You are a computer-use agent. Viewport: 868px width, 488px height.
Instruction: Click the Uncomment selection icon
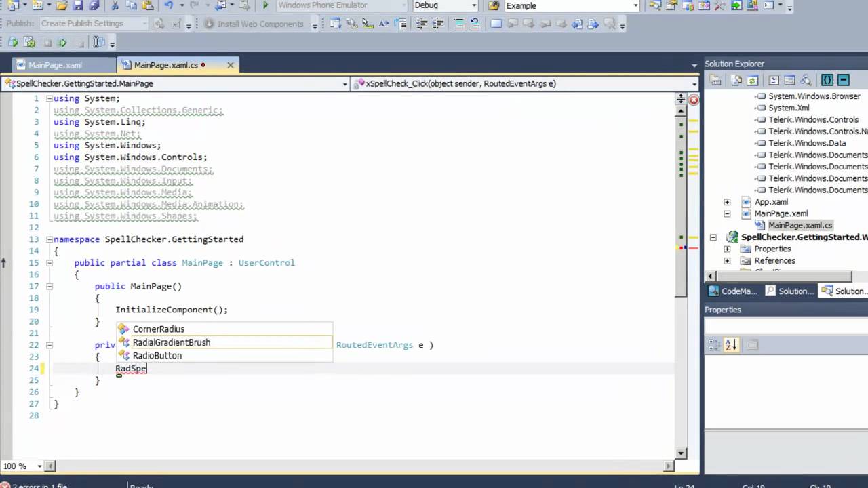475,24
